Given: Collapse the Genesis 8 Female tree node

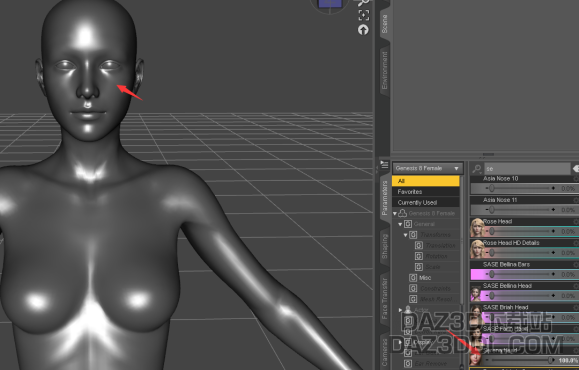Looking at the screenshot, I should [395, 213].
